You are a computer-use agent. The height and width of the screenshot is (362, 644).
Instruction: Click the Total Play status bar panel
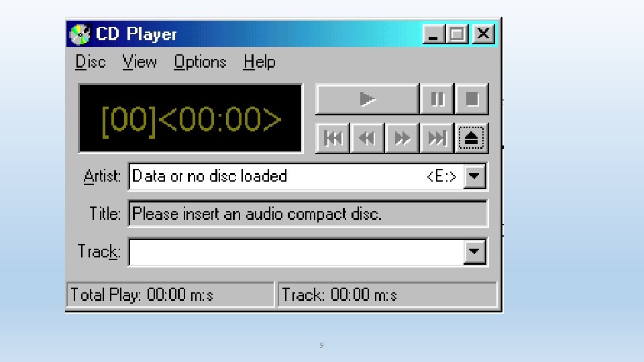[170, 295]
